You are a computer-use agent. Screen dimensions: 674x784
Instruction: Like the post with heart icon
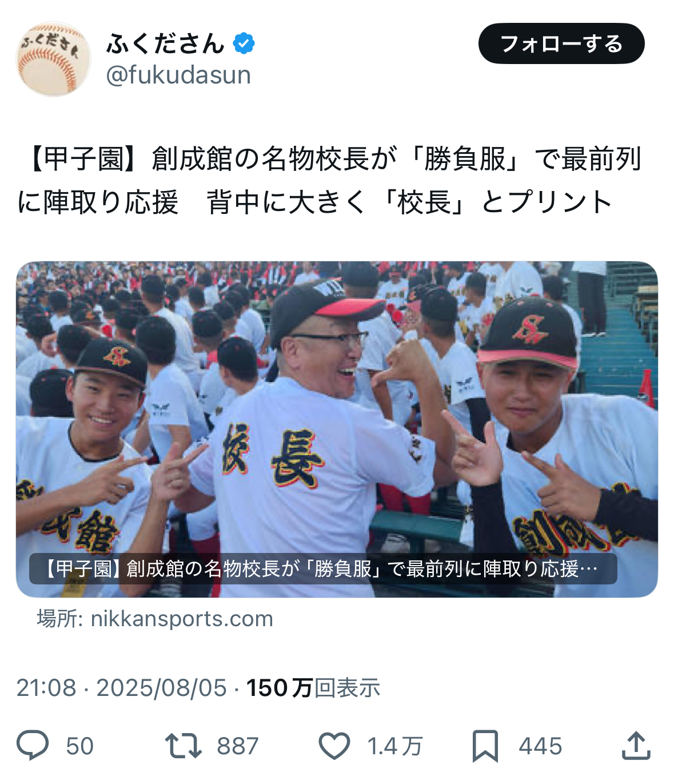tap(334, 746)
